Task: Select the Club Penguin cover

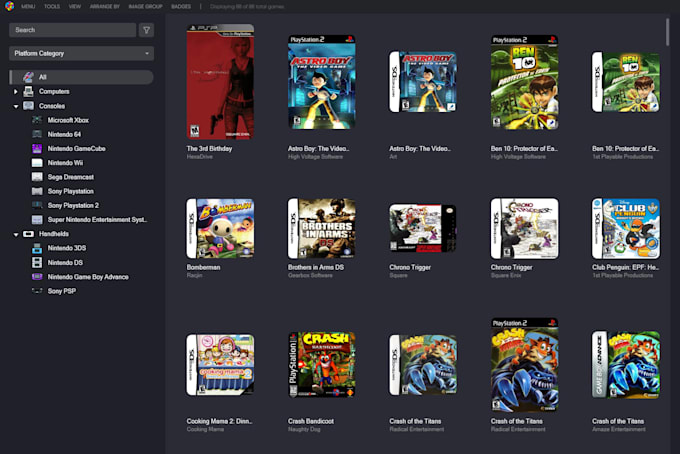Action: pyautogui.click(x=626, y=229)
